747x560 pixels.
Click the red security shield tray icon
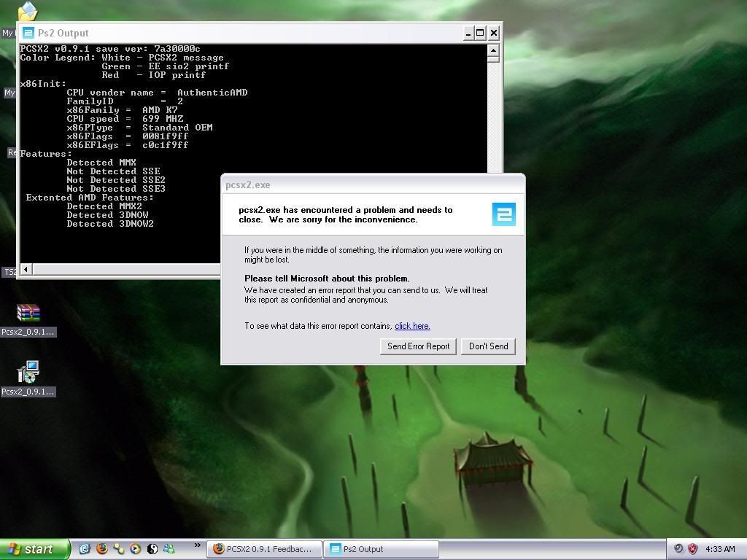point(693,549)
